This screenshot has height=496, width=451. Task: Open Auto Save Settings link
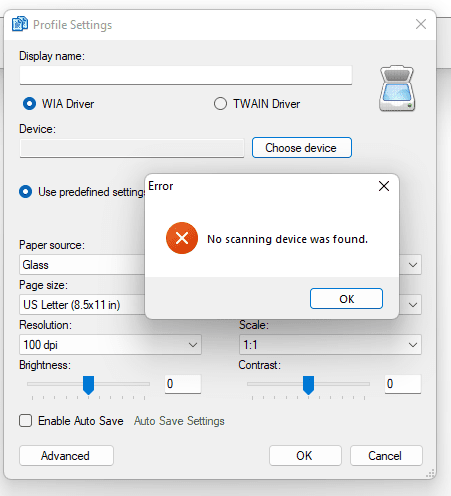coord(179,421)
